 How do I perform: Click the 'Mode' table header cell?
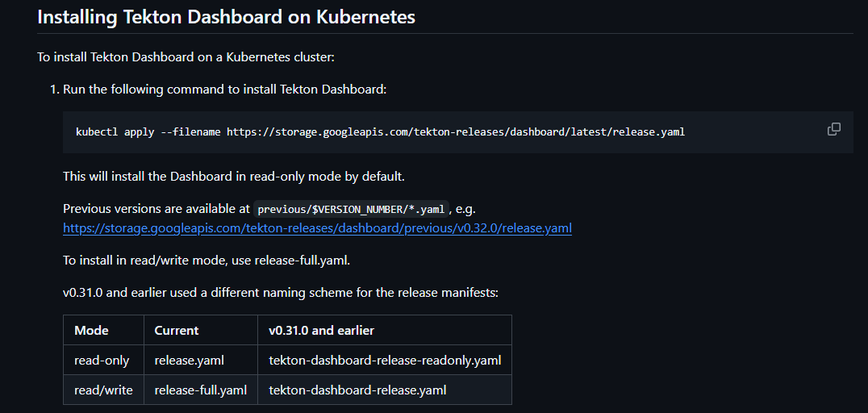(103, 331)
